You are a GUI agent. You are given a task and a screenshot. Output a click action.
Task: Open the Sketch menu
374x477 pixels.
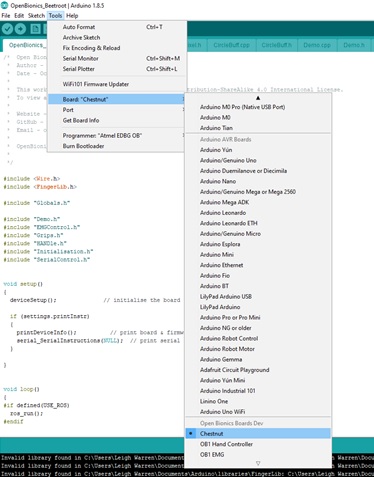tap(36, 16)
